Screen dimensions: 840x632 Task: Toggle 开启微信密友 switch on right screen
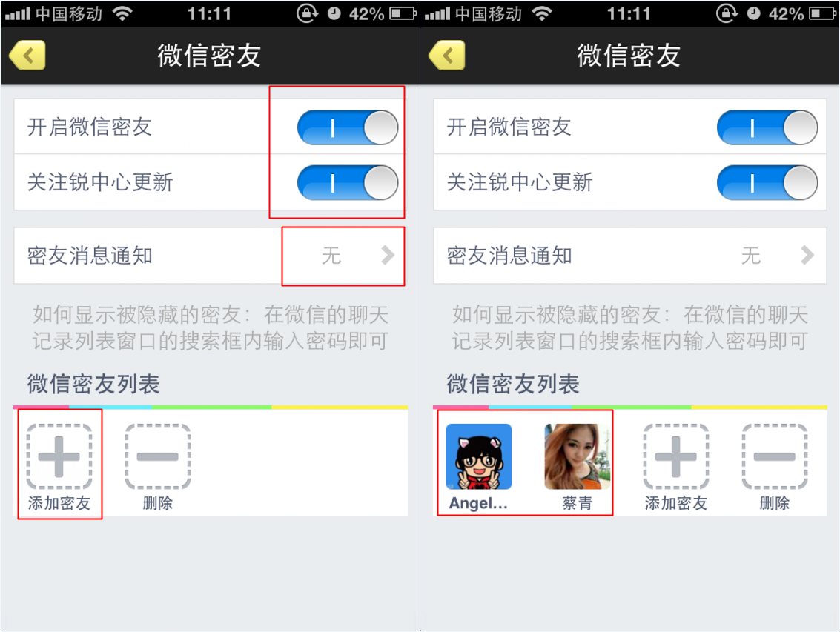coord(767,127)
